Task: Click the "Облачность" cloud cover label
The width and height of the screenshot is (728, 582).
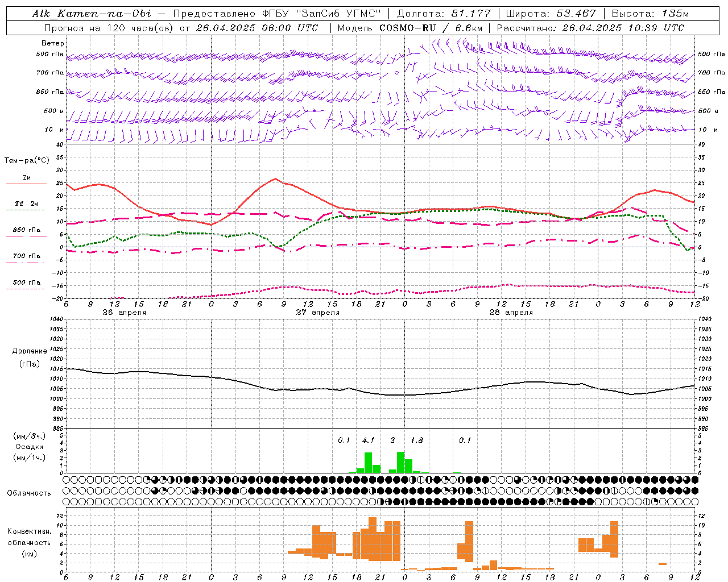Action: (29, 493)
